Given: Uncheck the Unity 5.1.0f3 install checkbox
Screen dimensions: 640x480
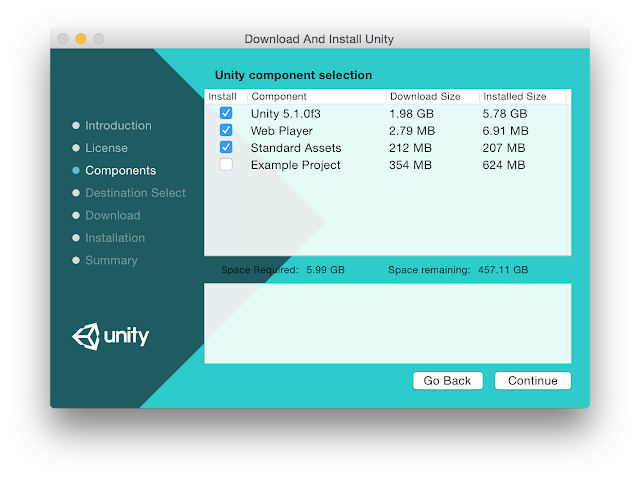Looking at the screenshot, I should [226, 113].
